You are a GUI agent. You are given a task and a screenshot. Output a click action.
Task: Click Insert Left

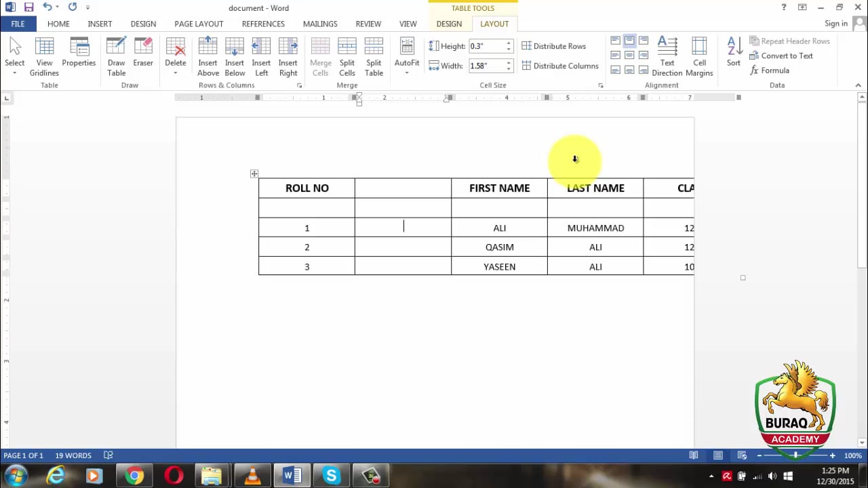point(261,56)
